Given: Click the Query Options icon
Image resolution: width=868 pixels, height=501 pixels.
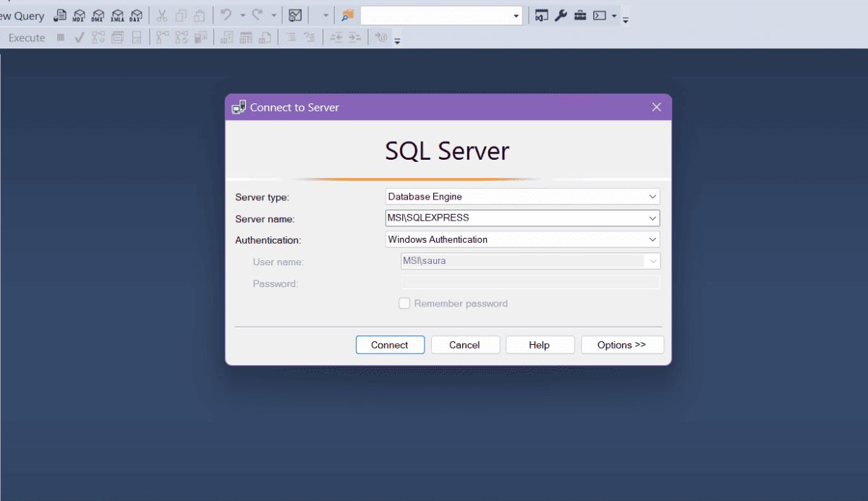Looking at the screenshot, I should (117, 38).
